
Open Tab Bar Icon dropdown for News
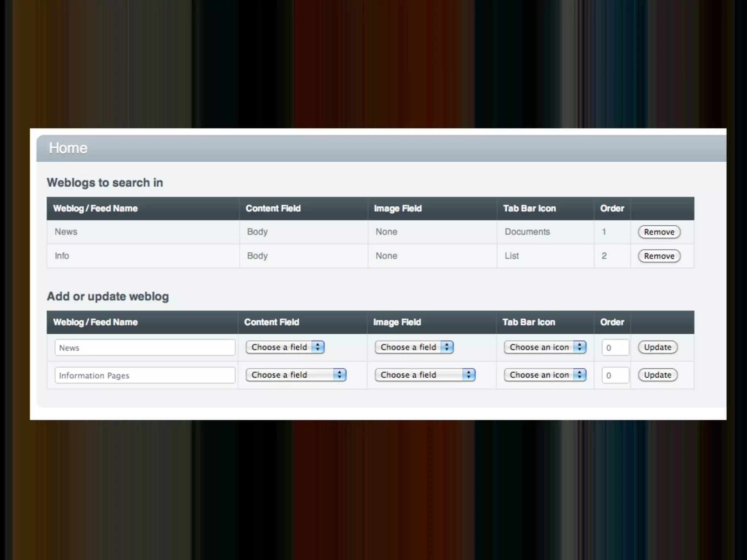point(545,347)
